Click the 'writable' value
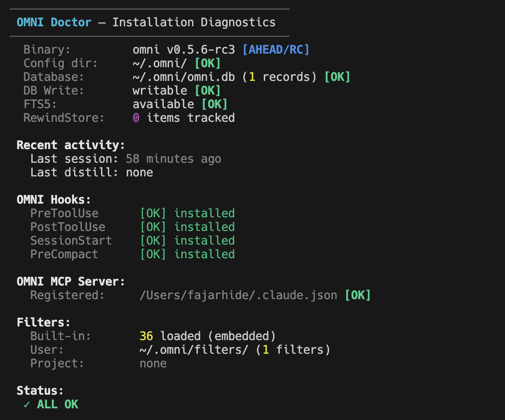505x420 pixels. coord(160,91)
